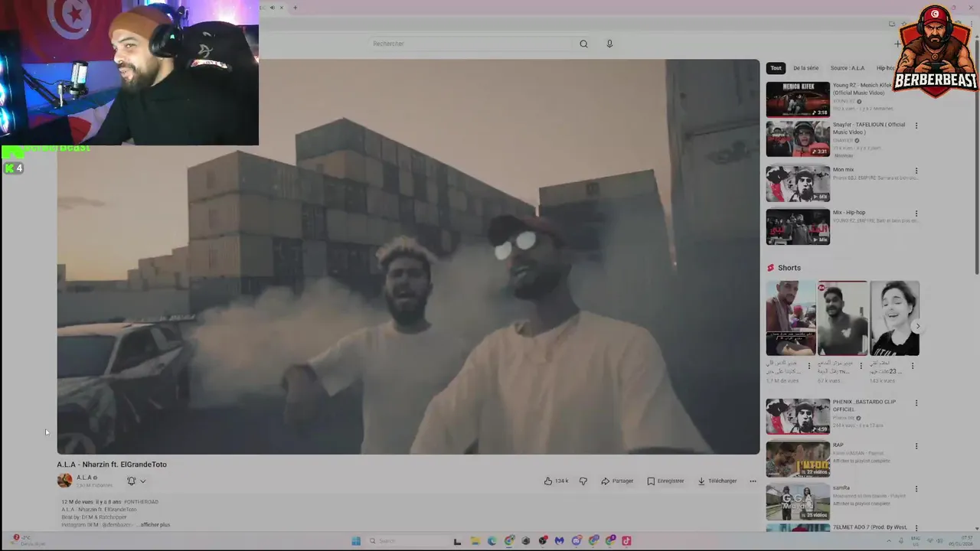980x551 pixels.
Task: Open options for PHENIX BASTARDO CLIP video
Action: [916, 403]
